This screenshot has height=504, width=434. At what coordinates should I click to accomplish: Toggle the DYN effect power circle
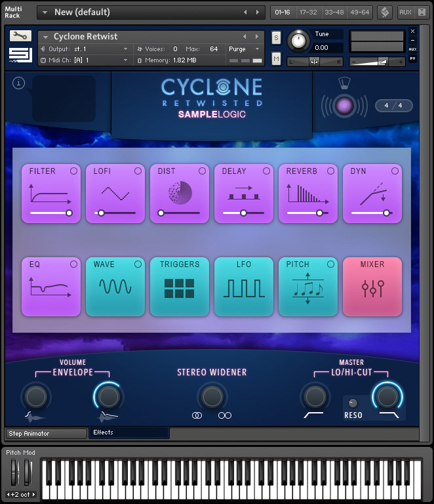coord(395,171)
